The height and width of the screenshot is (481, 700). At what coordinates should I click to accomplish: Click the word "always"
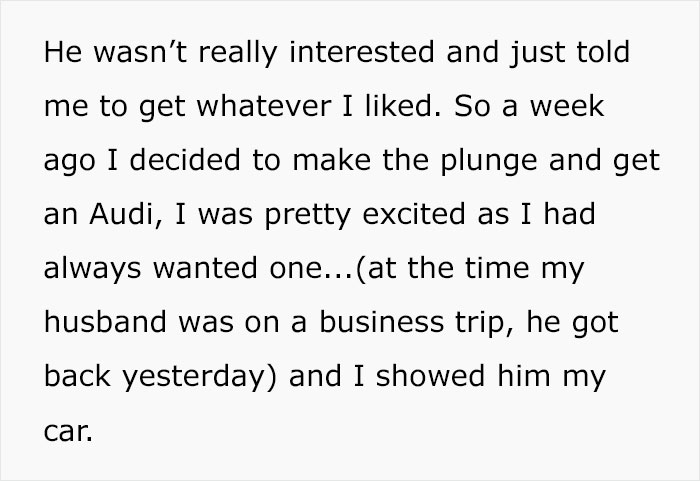91,270
